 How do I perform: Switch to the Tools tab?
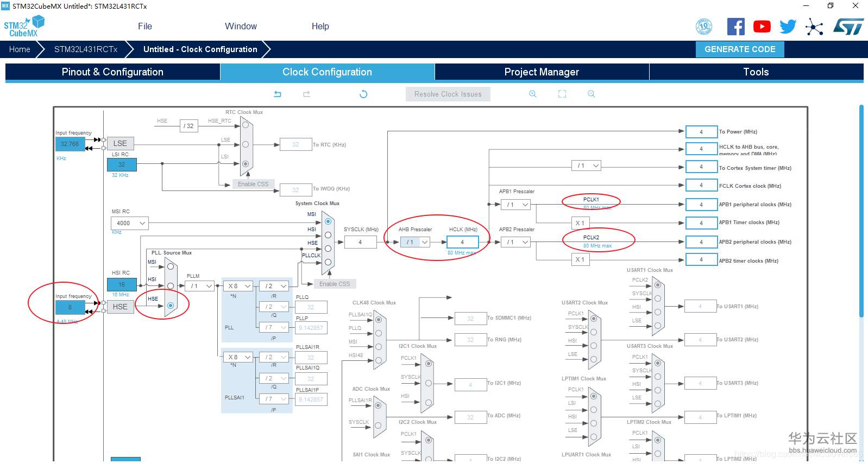(x=756, y=72)
